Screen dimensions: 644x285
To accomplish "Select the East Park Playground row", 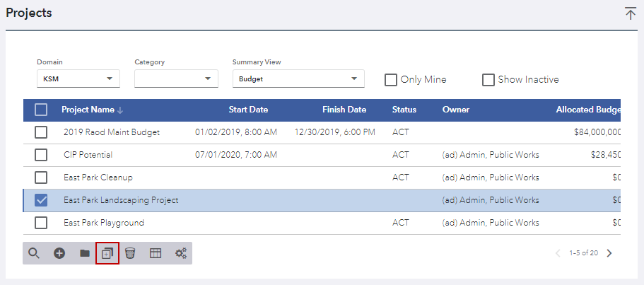I will (42, 223).
